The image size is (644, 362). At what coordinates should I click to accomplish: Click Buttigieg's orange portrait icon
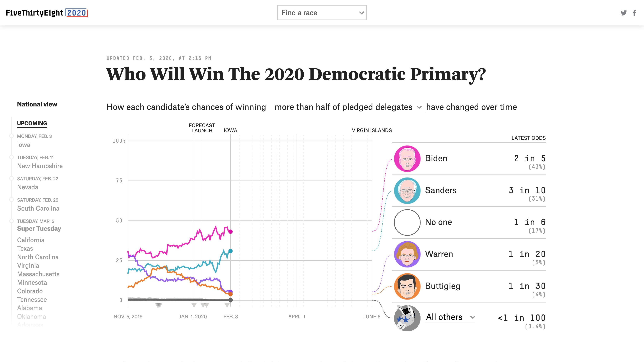coord(407,286)
